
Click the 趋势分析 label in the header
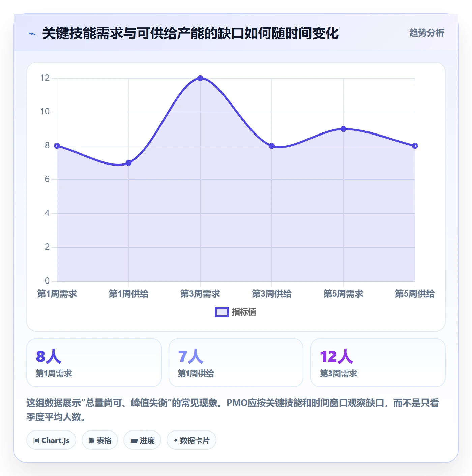[x=426, y=33]
